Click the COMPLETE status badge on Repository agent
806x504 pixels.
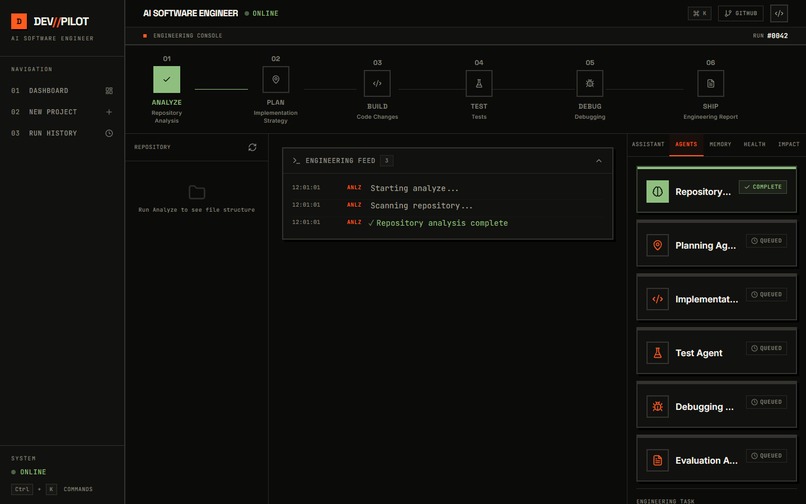763,187
